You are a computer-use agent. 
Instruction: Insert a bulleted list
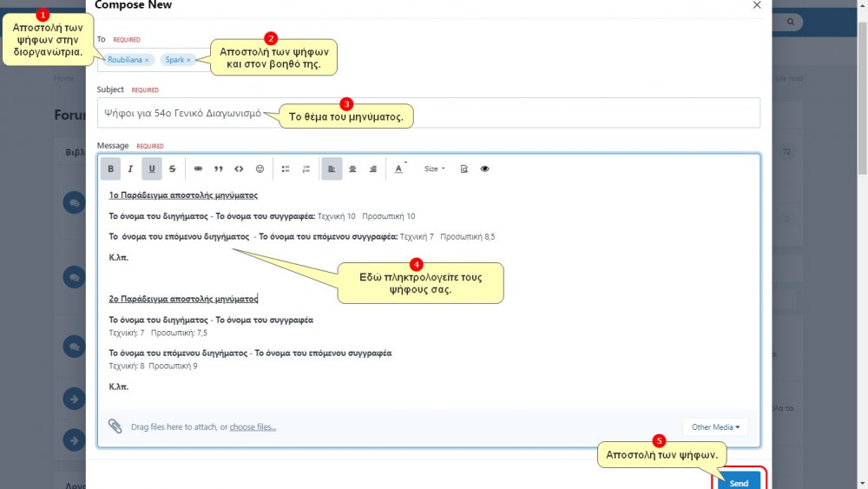point(286,169)
